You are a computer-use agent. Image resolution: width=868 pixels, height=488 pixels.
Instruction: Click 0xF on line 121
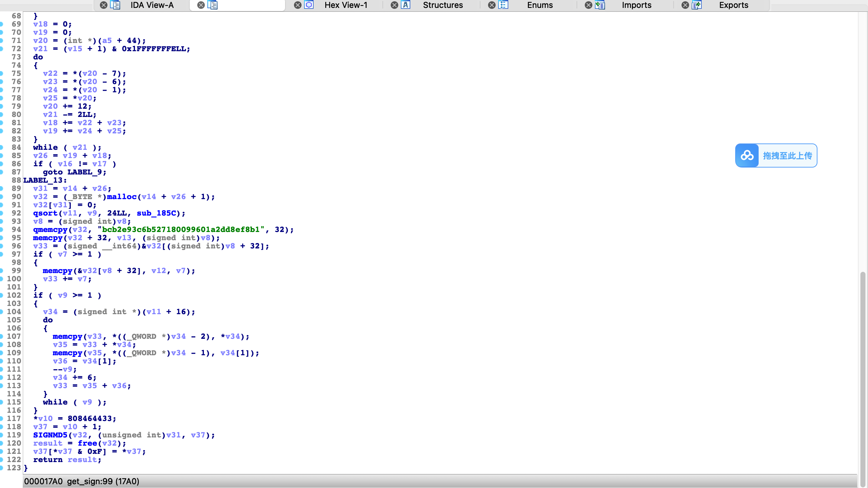pyautogui.click(x=95, y=451)
